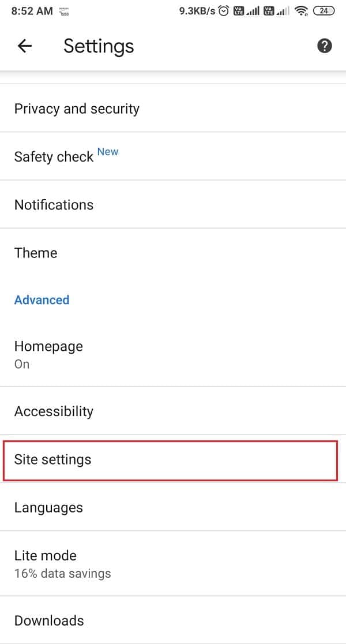The width and height of the screenshot is (346, 644).
Task: Open the Safety check section
Action: [x=54, y=156]
